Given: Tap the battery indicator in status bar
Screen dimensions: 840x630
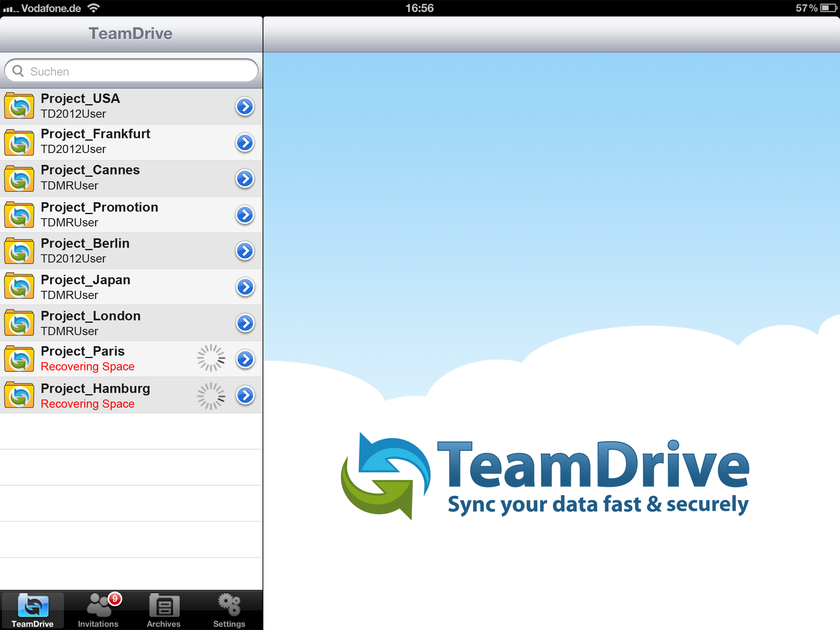Looking at the screenshot, I should coord(829,8).
